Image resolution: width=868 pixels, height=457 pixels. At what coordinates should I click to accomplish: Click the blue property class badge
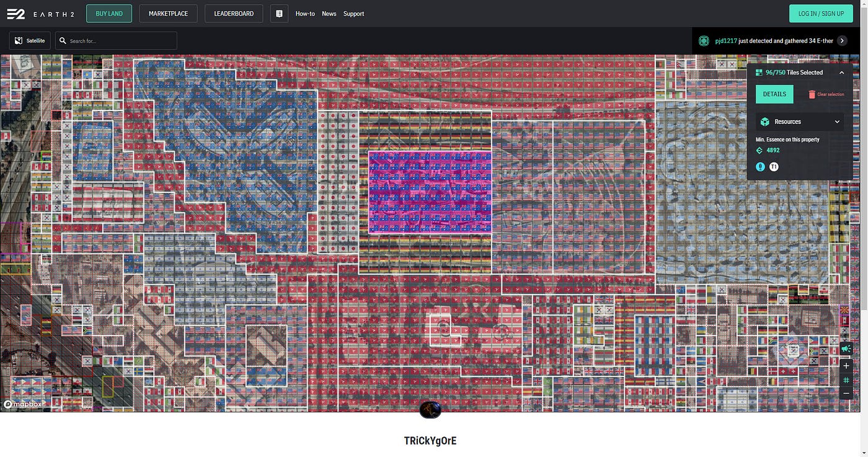pos(761,167)
